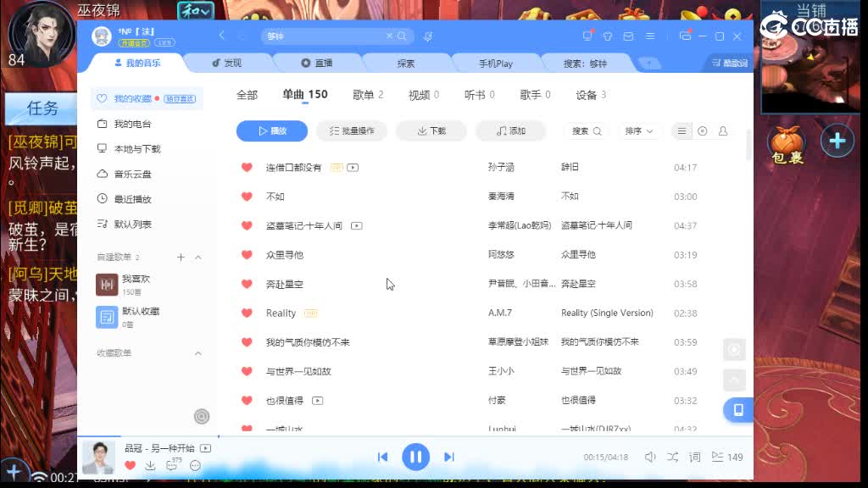Select the 视频 tab
868x488 pixels.
tap(424, 95)
